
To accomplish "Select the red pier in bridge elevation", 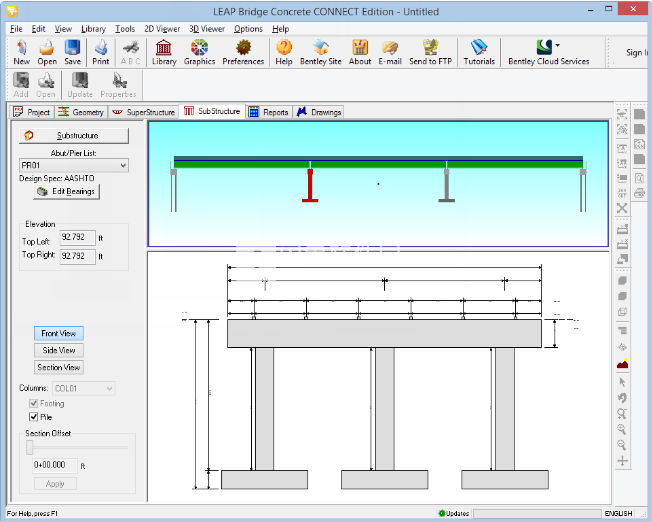I will pyautogui.click(x=310, y=186).
